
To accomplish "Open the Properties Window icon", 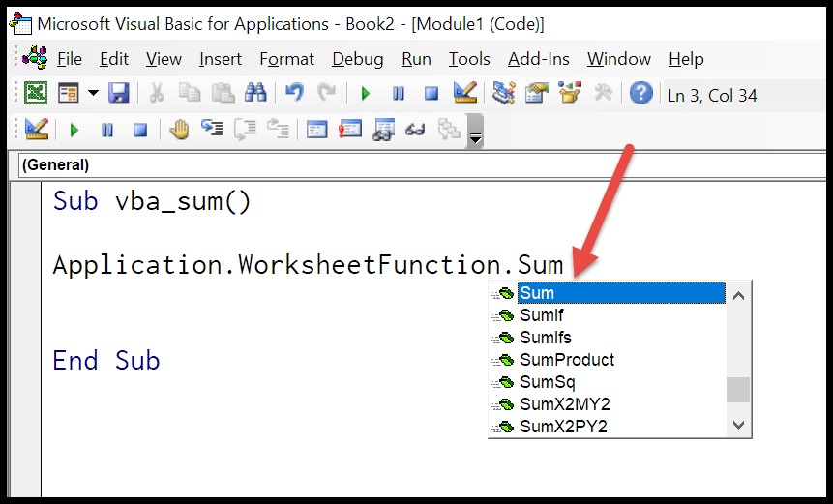I will pyautogui.click(x=537, y=94).
